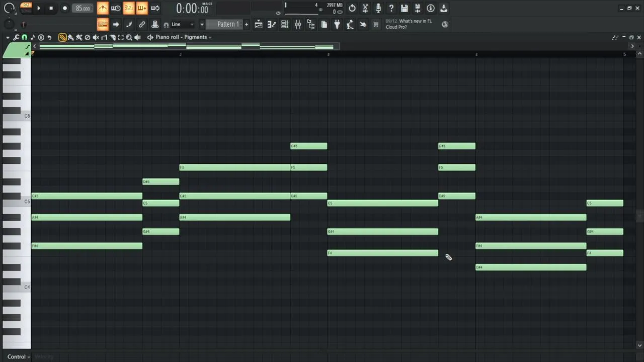This screenshot has width=644, height=362.
Task: Toggle the note/clip grouping icon
Action: (x=129, y=24)
